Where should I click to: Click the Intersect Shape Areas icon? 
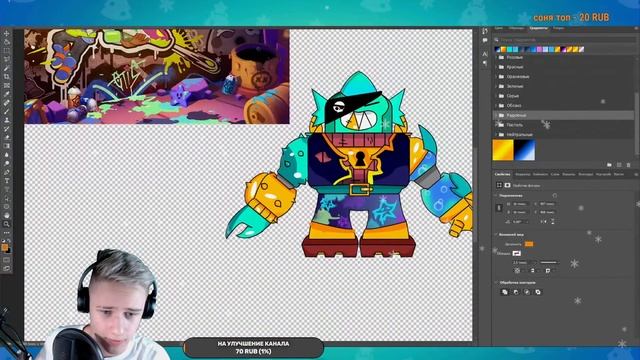click(x=527, y=292)
